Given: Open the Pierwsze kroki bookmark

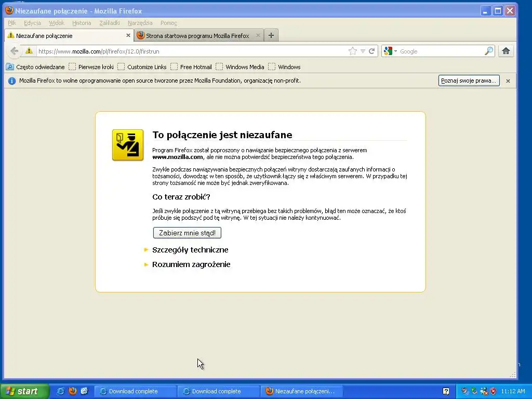Looking at the screenshot, I should click(91, 67).
